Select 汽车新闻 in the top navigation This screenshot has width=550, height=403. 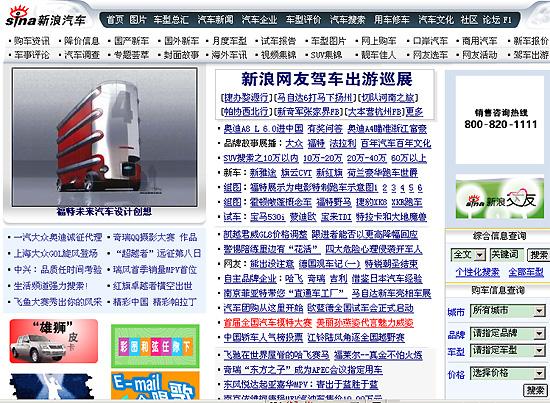tap(215, 20)
